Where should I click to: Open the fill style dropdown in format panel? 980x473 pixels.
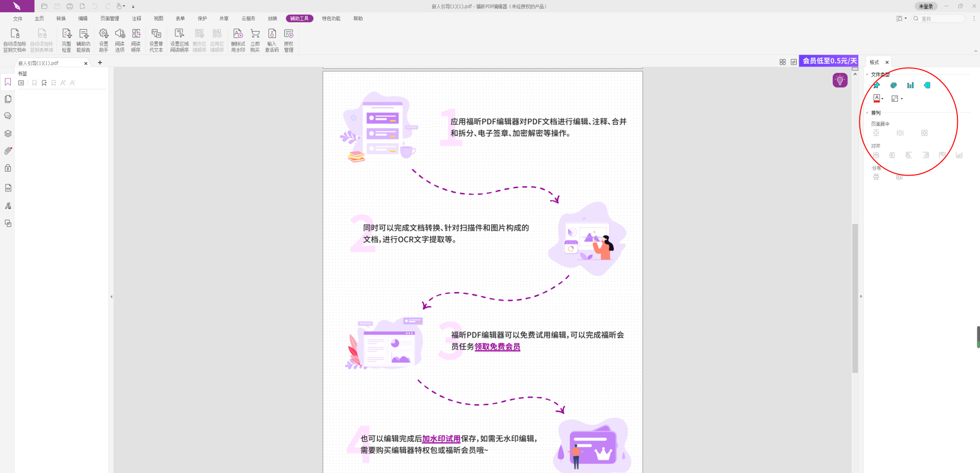[901, 98]
